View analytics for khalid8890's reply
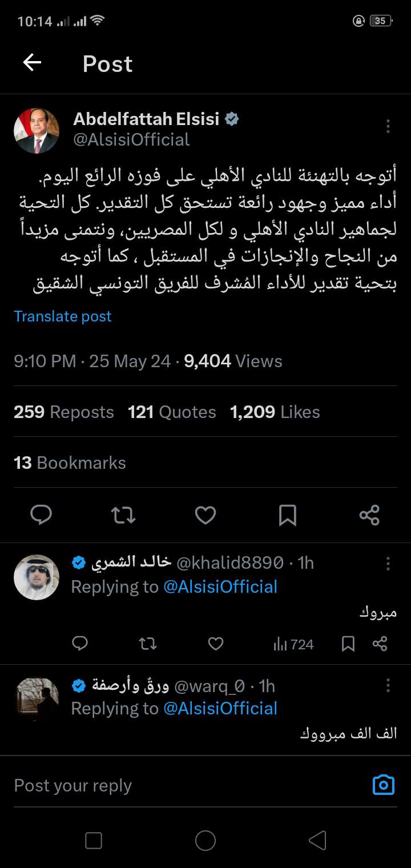 [x=293, y=644]
